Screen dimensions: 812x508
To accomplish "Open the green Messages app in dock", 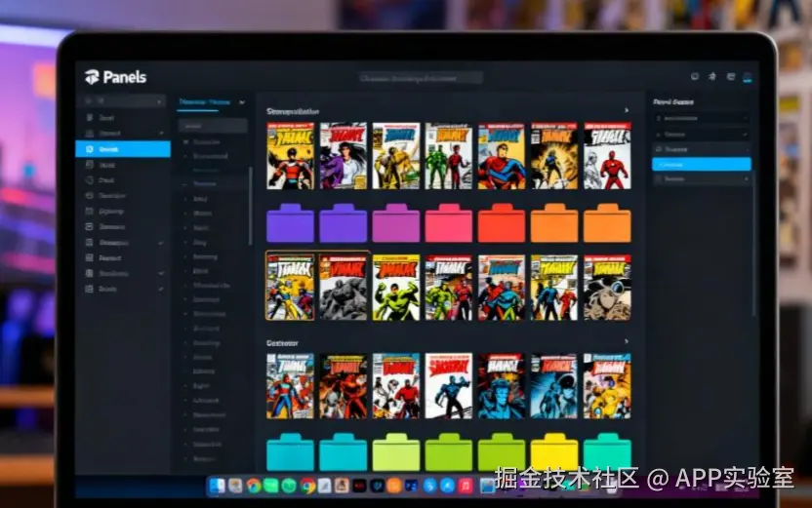I will tap(271, 486).
